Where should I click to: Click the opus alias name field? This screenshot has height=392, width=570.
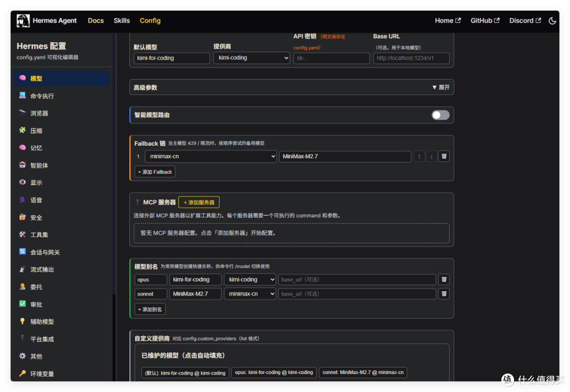pos(150,280)
